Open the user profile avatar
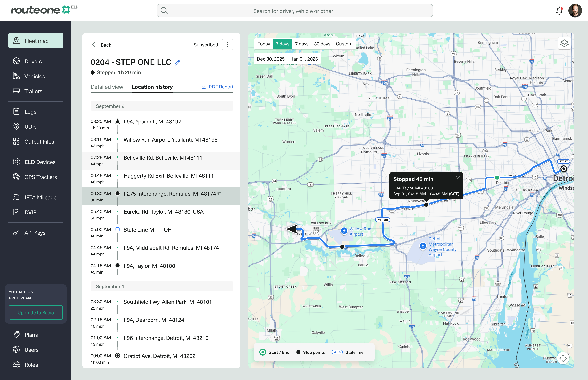This screenshot has width=588, height=380. [575, 11]
